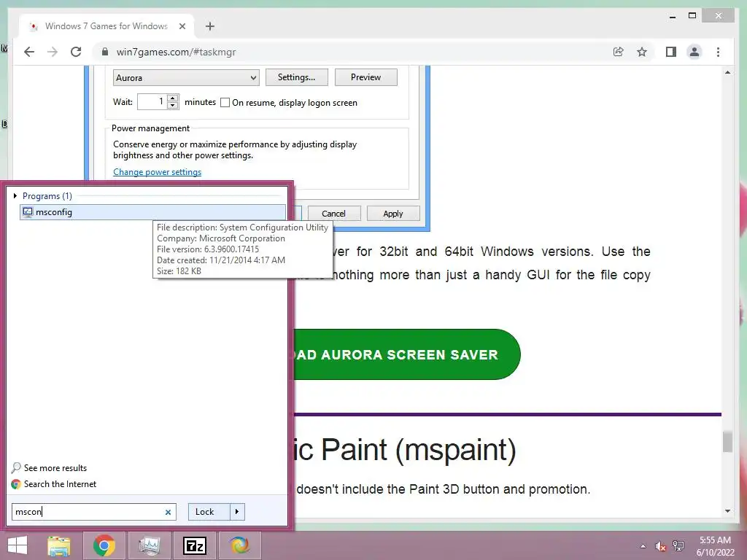
Task: Share this page icon in address bar
Action: [619, 52]
